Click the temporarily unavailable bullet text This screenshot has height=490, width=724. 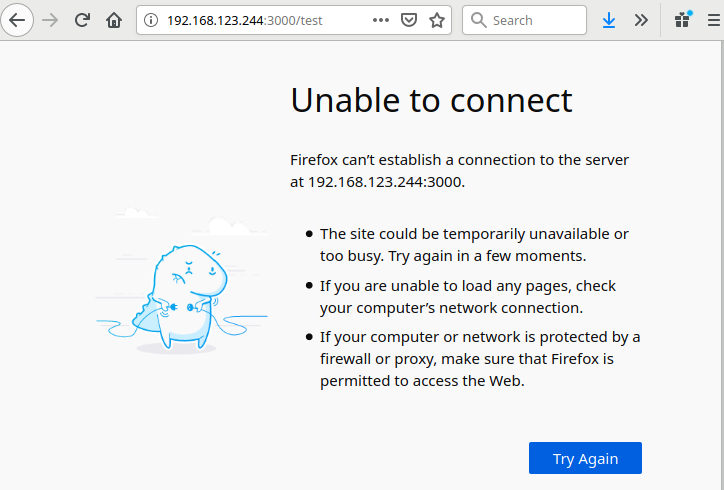point(474,245)
